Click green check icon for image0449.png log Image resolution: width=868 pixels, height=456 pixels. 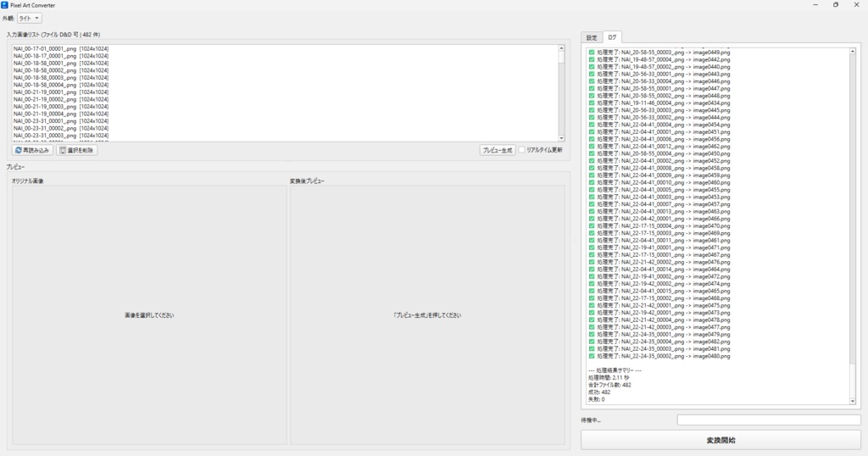click(591, 52)
